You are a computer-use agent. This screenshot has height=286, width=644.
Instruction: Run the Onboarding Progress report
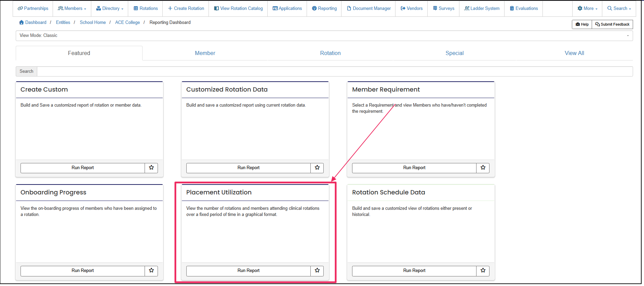[83, 271]
